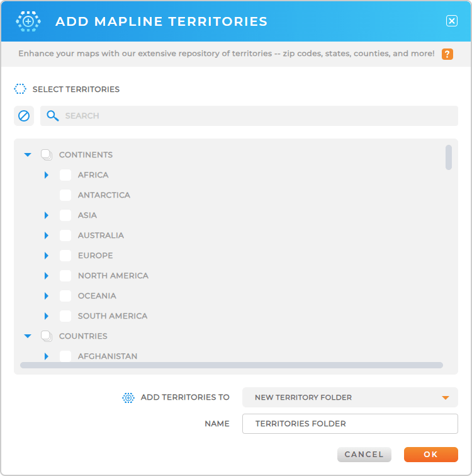Collapse the Continents group
Image resolution: width=472 pixels, height=476 pixels.
28,155
